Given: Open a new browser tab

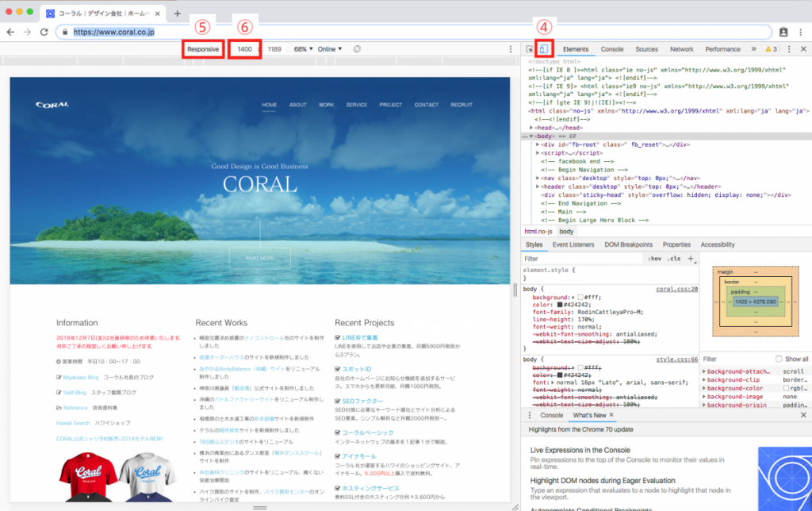Looking at the screenshot, I should tap(177, 14).
